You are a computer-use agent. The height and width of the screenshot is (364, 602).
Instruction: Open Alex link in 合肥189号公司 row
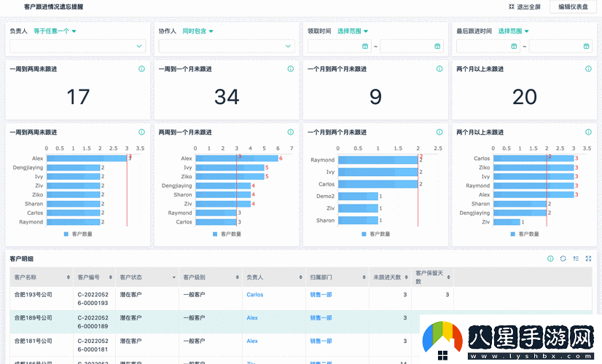tap(252, 317)
